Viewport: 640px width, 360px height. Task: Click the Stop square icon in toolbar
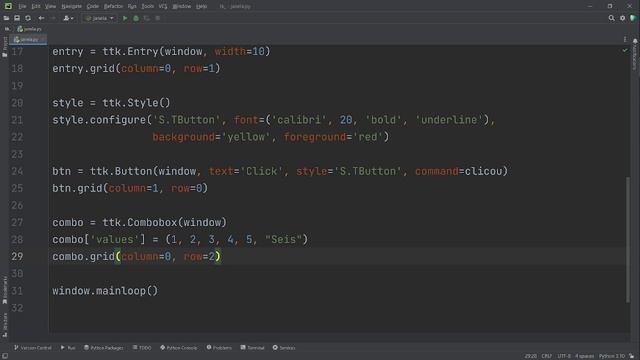[x=158, y=18]
